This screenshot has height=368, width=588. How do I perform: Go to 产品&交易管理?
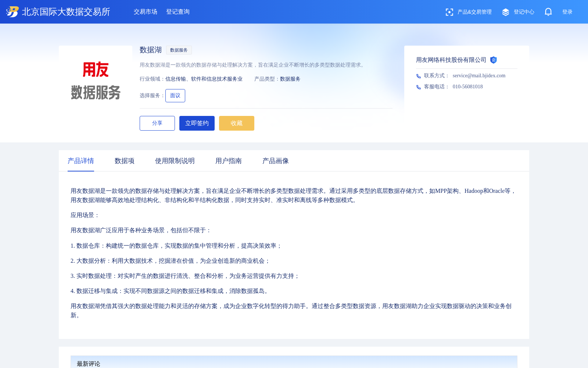tap(474, 12)
